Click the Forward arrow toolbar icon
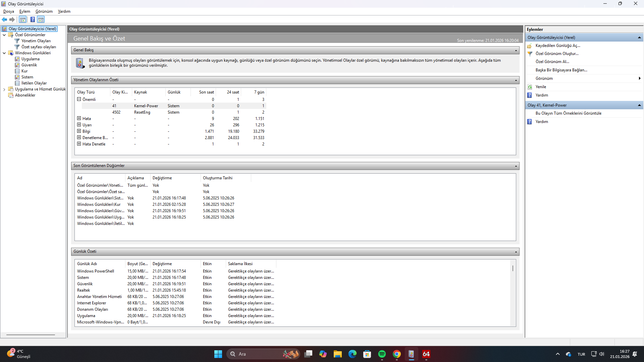644x362 pixels. 12,19
